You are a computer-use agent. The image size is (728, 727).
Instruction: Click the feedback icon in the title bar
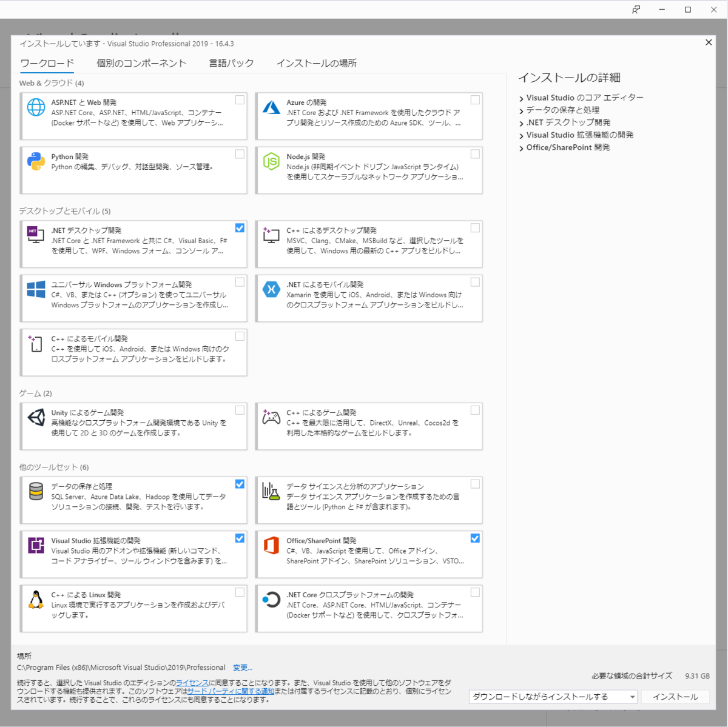pos(636,9)
